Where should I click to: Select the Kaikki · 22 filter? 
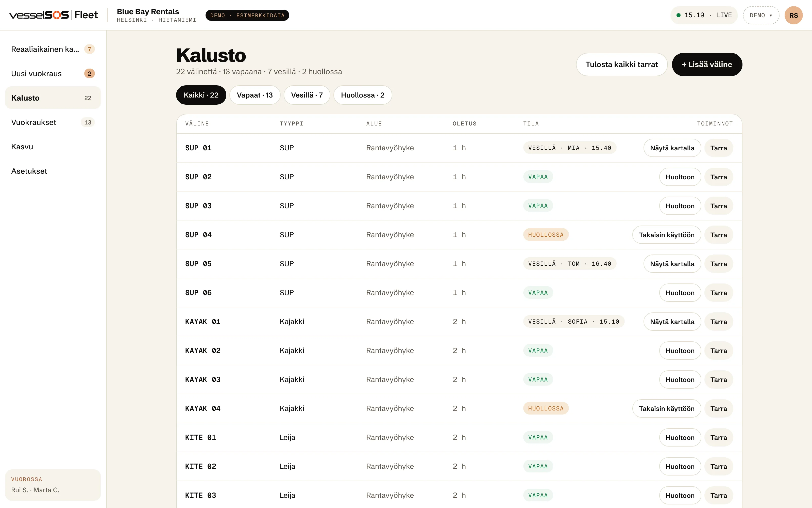coord(201,95)
